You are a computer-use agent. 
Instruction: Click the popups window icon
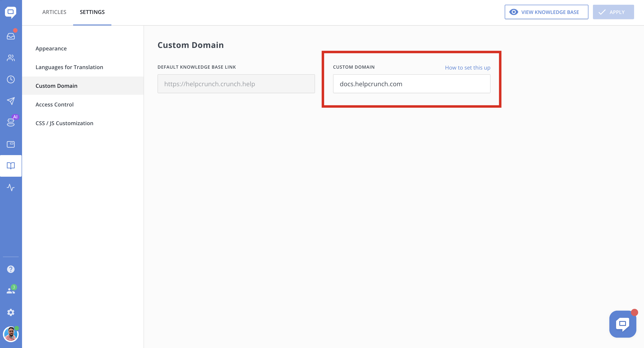pyautogui.click(x=11, y=144)
